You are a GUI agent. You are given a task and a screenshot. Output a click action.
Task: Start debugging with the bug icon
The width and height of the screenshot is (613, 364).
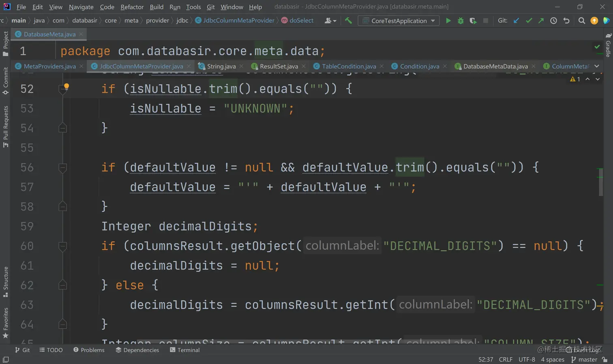[x=461, y=21]
